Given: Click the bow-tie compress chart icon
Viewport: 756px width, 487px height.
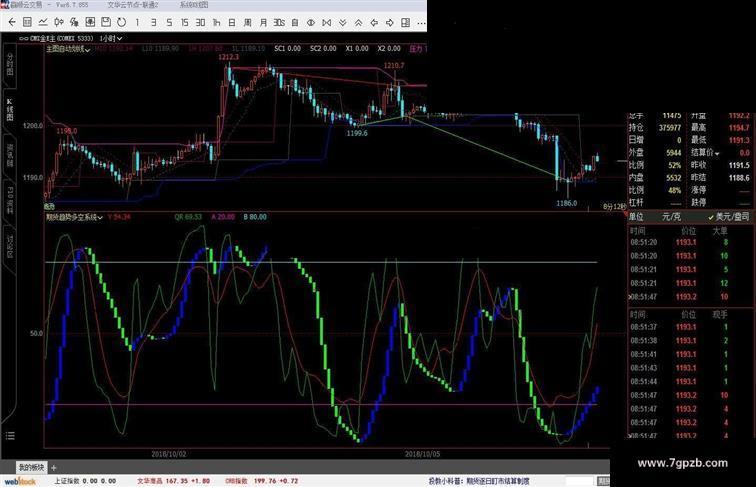Looking at the screenshot, I should (326, 22).
